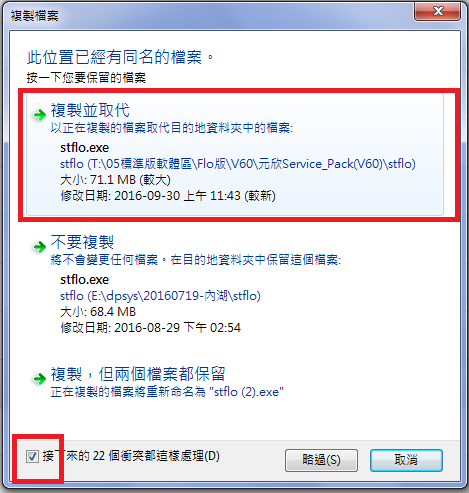Toggle the 接下來的 22 個衝突都這樣處理 checkbox
Image resolution: width=469 pixels, height=493 pixels.
tap(32, 456)
